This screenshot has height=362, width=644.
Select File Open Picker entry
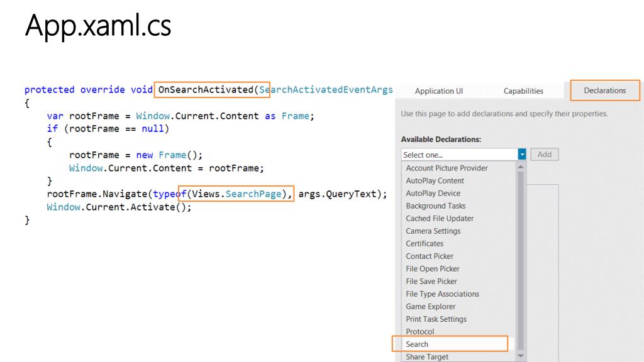(x=433, y=268)
